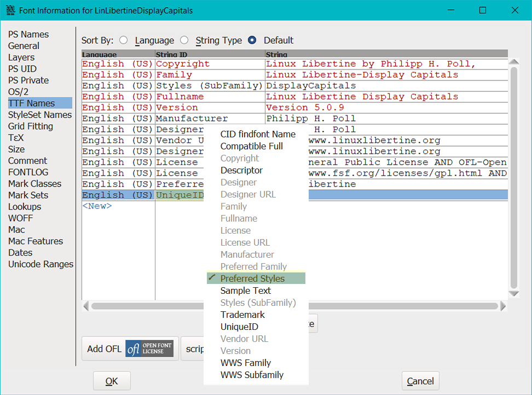Open the FONTLOG section

[x=28, y=172]
